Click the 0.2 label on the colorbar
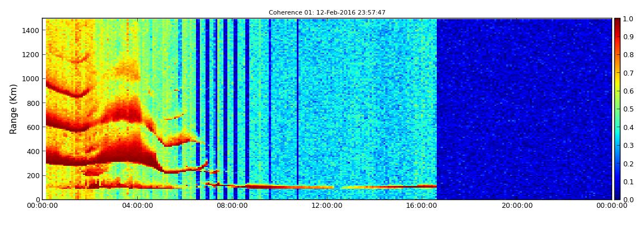The height and width of the screenshot is (228, 644). pyautogui.click(x=628, y=164)
